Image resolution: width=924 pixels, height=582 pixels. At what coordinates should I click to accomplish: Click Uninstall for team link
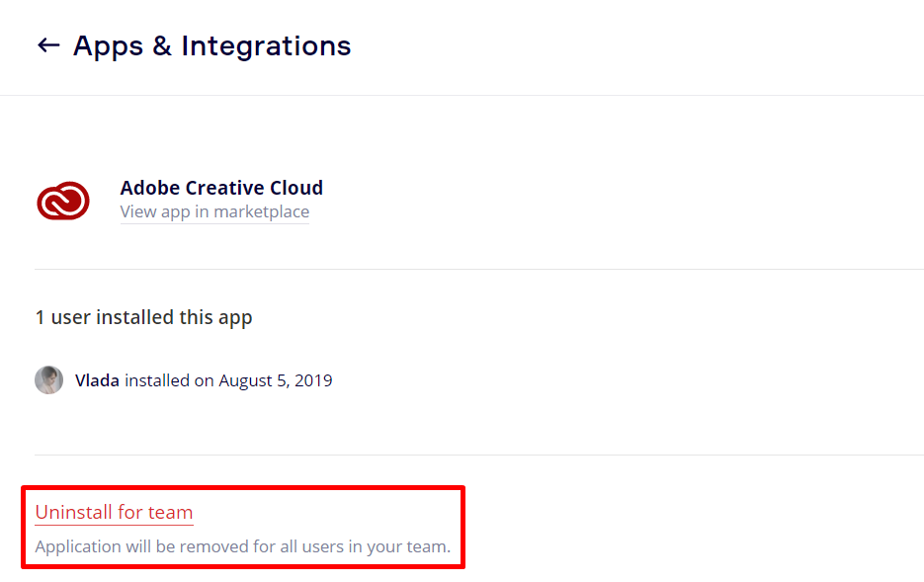(114, 512)
